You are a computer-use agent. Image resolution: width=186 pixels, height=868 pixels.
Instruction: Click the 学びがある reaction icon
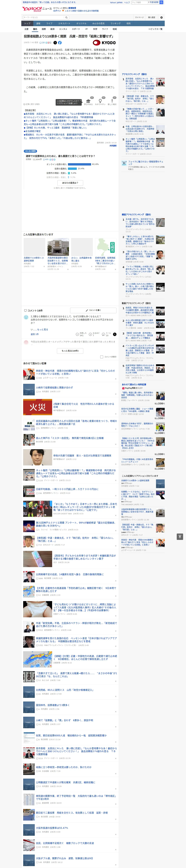(89, 101)
